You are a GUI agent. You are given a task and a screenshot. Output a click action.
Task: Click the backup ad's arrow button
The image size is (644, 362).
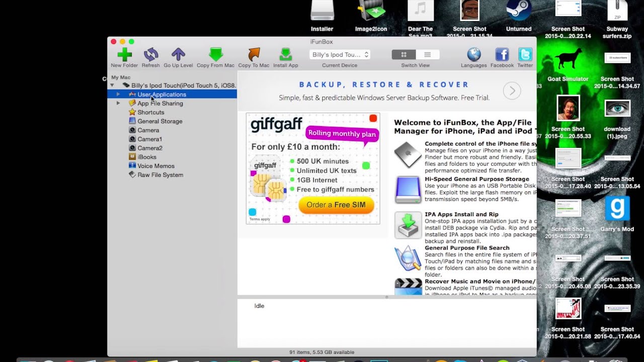pos(512,90)
